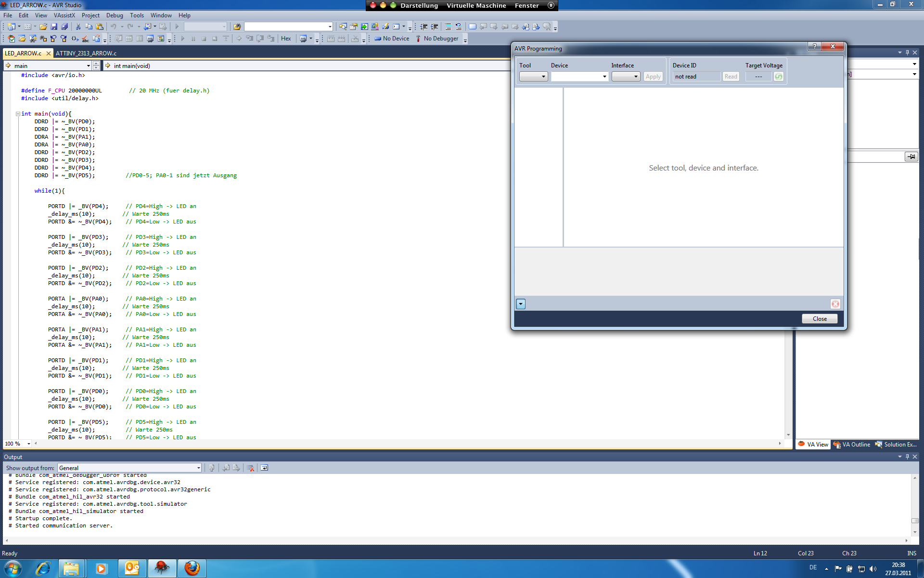The width and height of the screenshot is (924, 578).
Task: Cut selection using the scissors icon
Action: click(78, 26)
